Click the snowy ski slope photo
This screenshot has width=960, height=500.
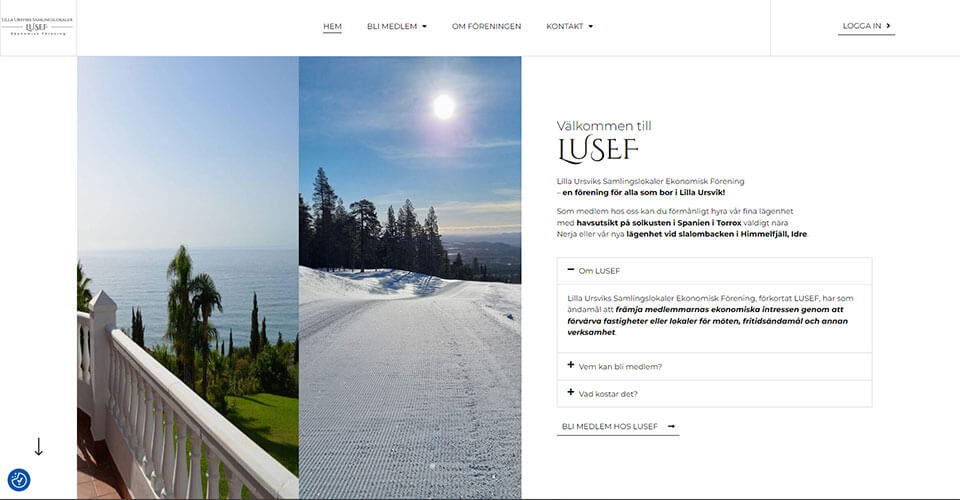[410, 277]
